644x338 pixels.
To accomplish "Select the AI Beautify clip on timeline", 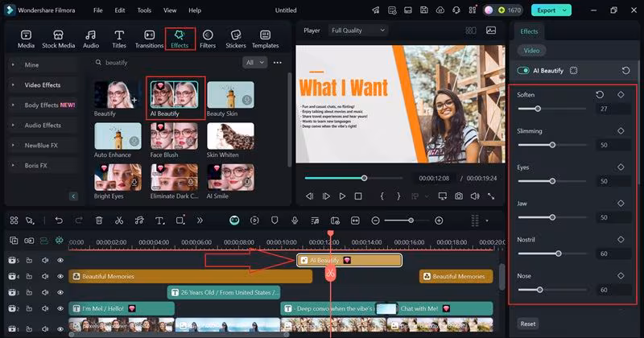I will (349, 261).
